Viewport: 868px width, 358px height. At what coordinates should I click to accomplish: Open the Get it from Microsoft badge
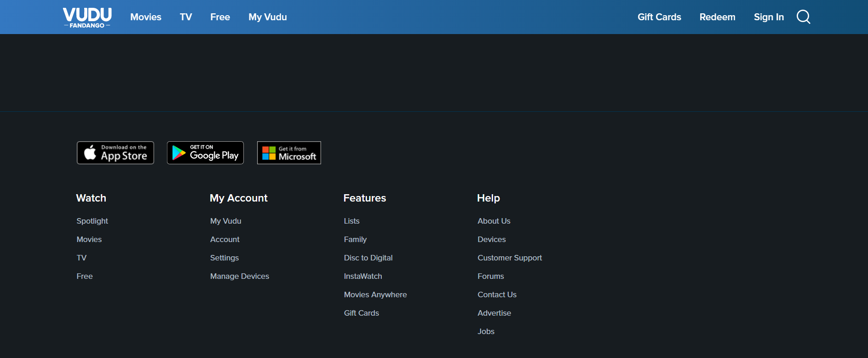point(289,153)
